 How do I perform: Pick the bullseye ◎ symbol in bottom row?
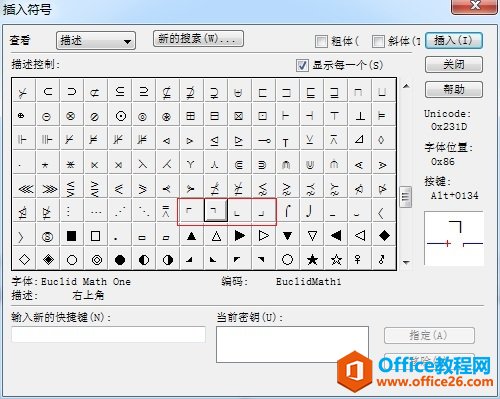[x=96, y=259]
